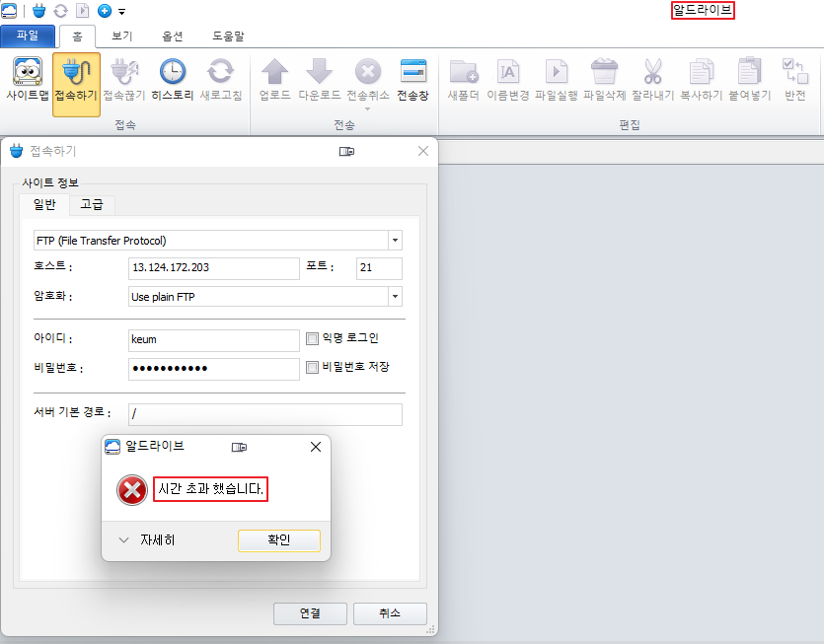
Task: Open the quick access toolbar customize arrow
Action: (122, 11)
